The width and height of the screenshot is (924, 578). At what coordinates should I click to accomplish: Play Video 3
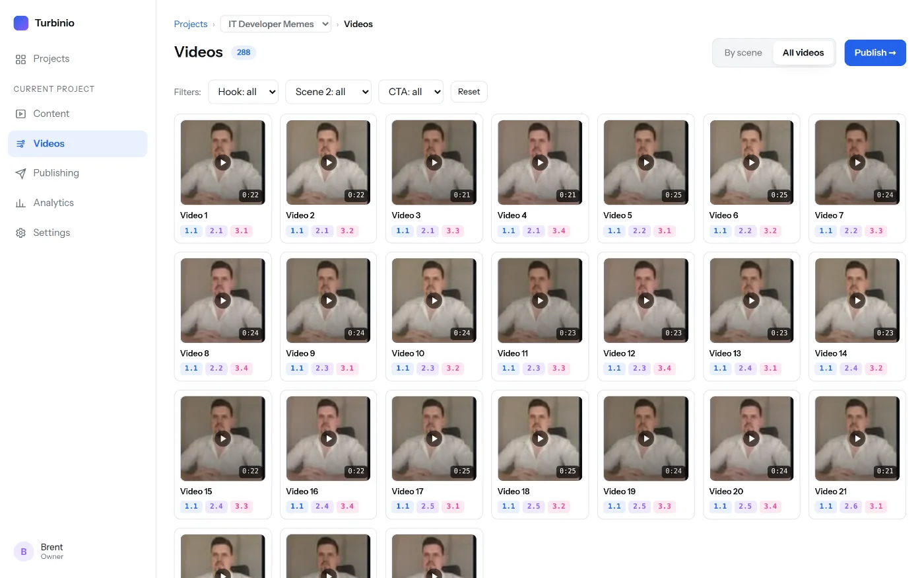coord(434,163)
